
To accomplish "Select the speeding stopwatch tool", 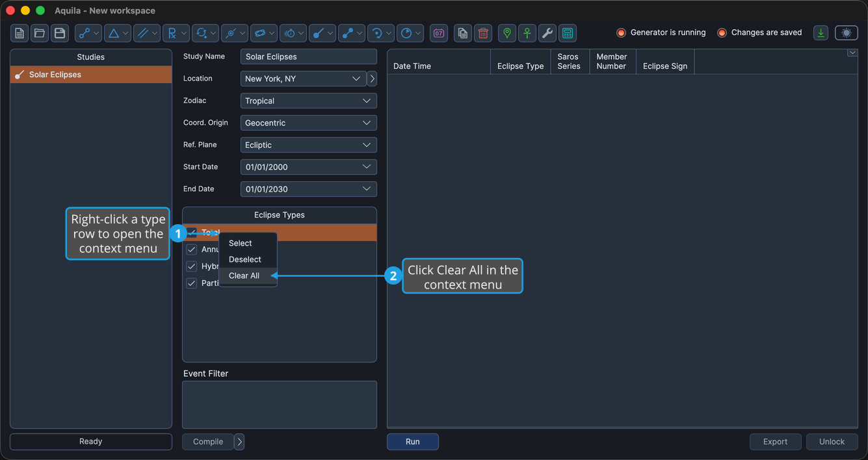I will coord(293,33).
